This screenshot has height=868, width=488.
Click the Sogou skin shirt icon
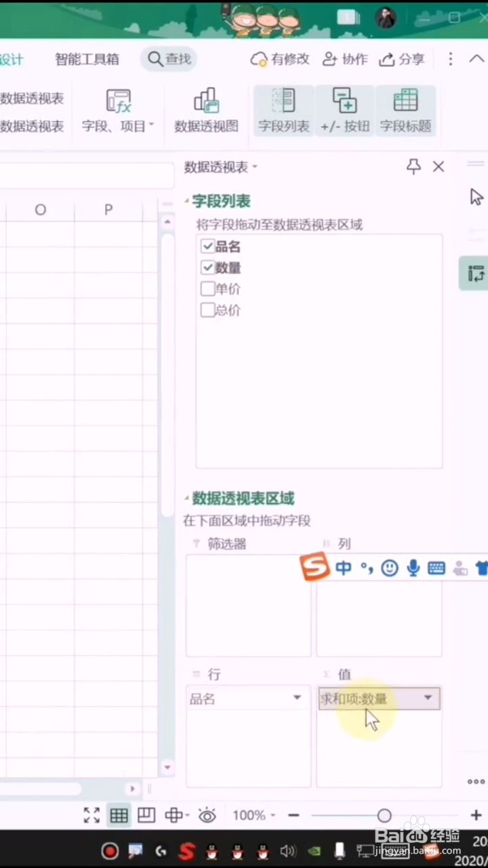pyautogui.click(x=482, y=568)
